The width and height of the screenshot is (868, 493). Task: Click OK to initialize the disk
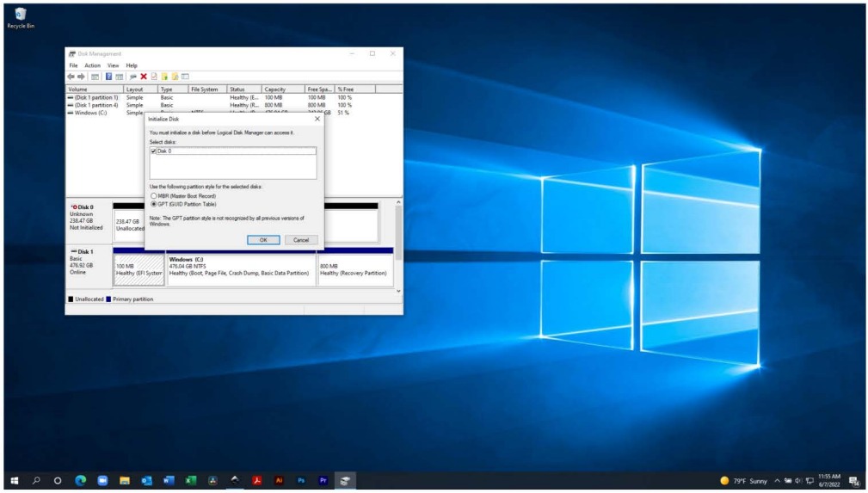pos(263,240)
